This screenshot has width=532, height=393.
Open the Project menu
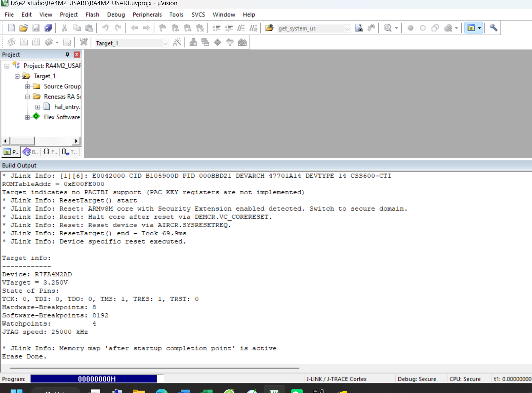(x=69, y=15)
